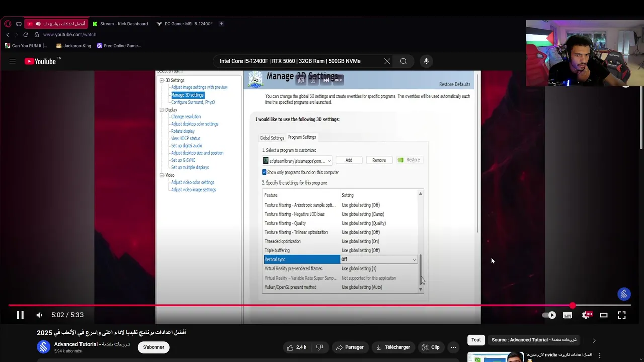Select the Tout filter chip
Screen dimensions: 644x362
click(x=476, y=340)
